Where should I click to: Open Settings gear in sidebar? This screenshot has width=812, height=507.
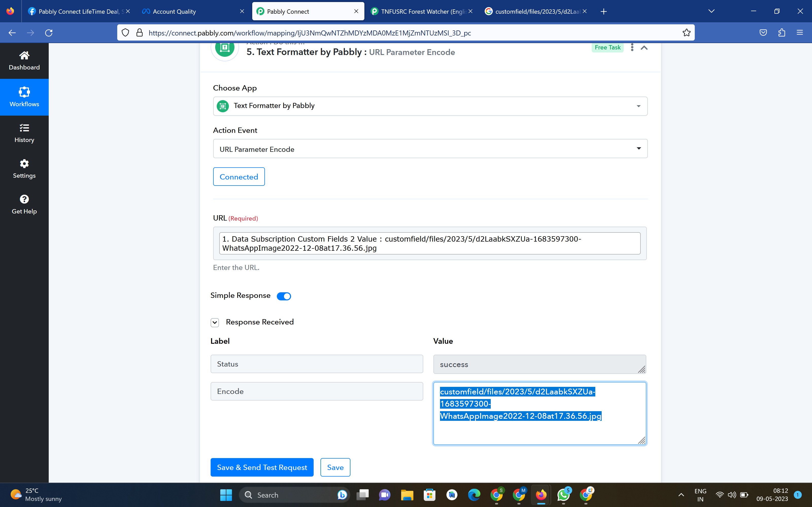click(x=24, y=164)
